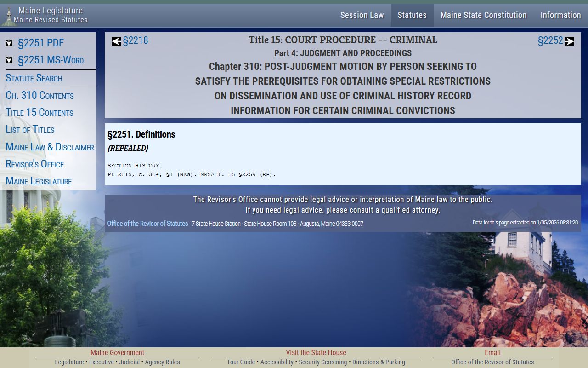
Task: Open the Tour Guide footer link
Action: [x=241, y=362]
